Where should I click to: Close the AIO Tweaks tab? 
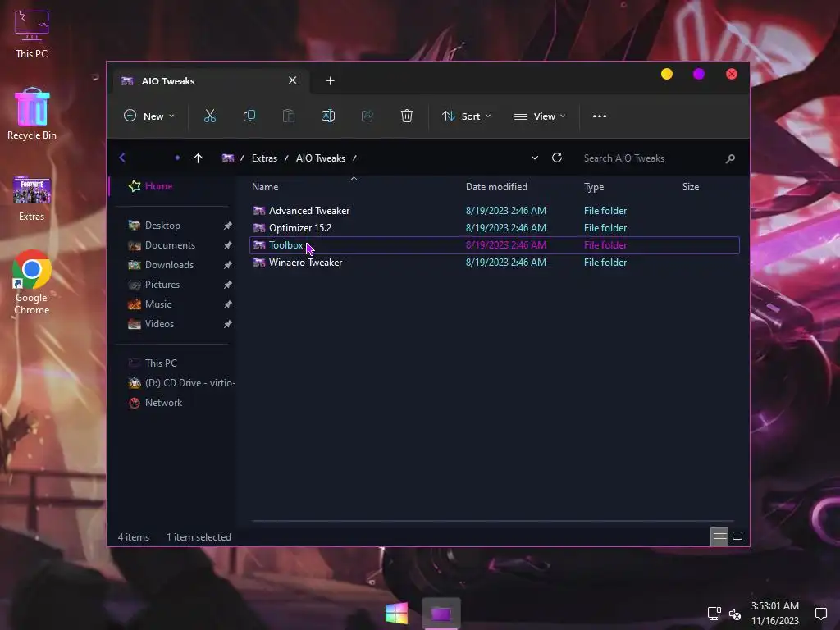tap(293, 80)
